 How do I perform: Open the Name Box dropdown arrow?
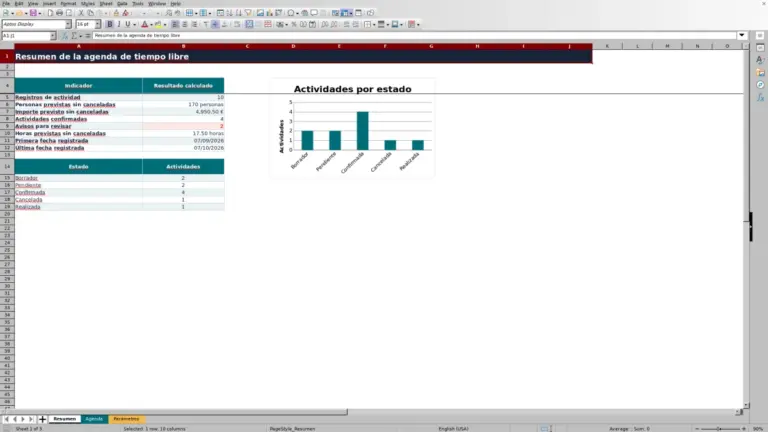pyautogui.click(x=53, y=36)
